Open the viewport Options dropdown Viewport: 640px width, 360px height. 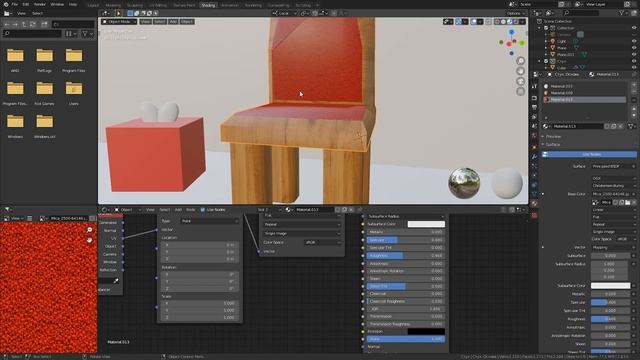(516, 13)
